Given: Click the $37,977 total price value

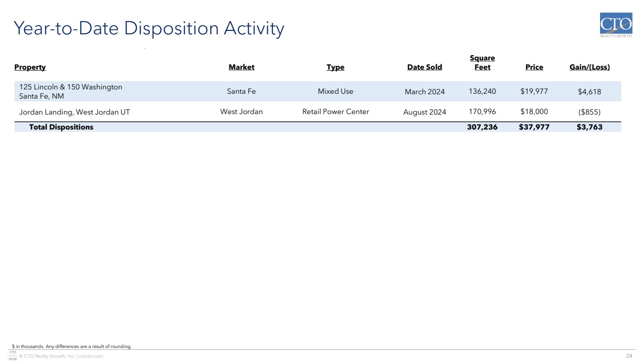Looking at the screenshot, I should click(x=534, y=127).
